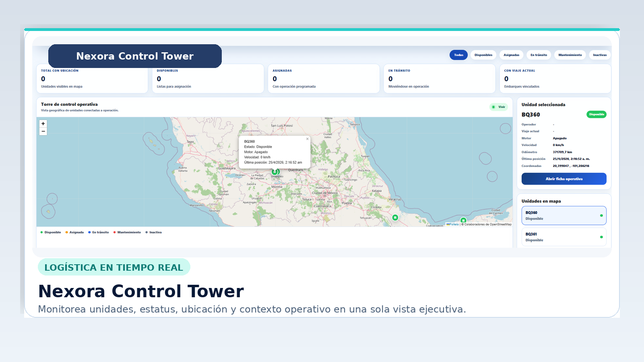644x362 pixels.
Task: Select the green unit marker near Coatzacoalcos
Action: 463,220
